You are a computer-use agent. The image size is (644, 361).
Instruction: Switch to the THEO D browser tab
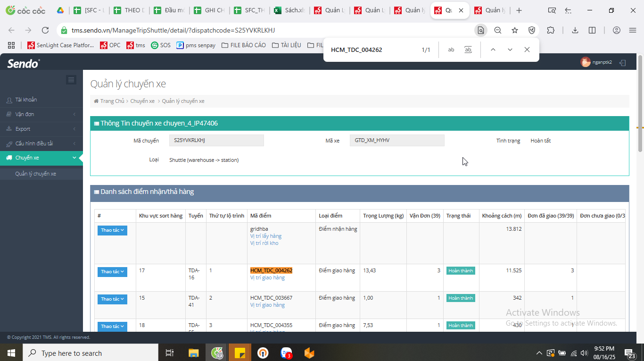131,10
